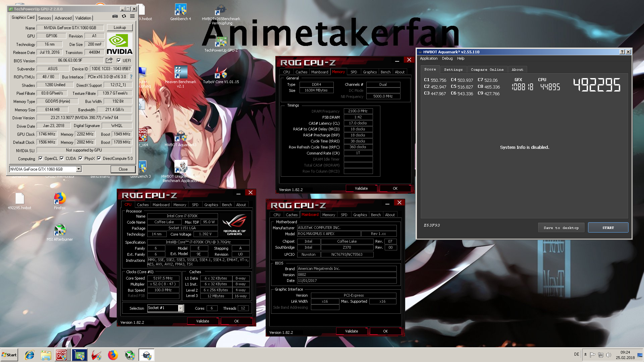Switch to Sensors tab in GPU-Z
Image resolution: width=644 pixels, height=362 pixels.
tap(45, 18)
